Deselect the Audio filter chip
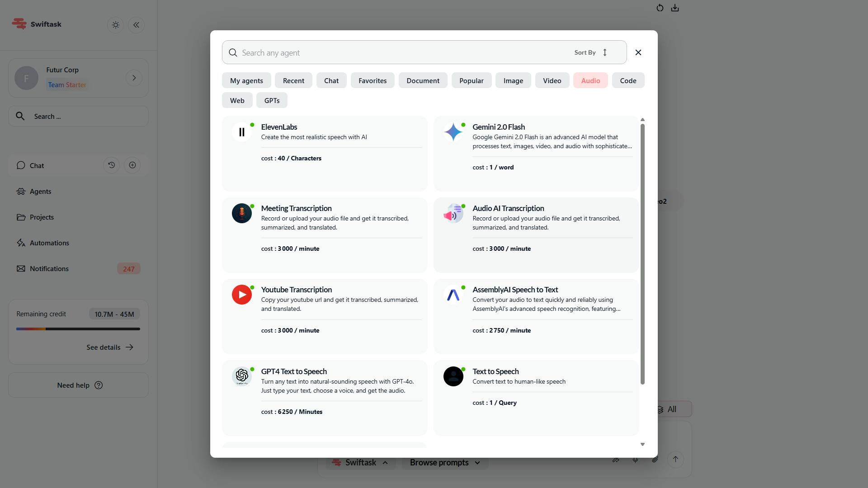 590,80
